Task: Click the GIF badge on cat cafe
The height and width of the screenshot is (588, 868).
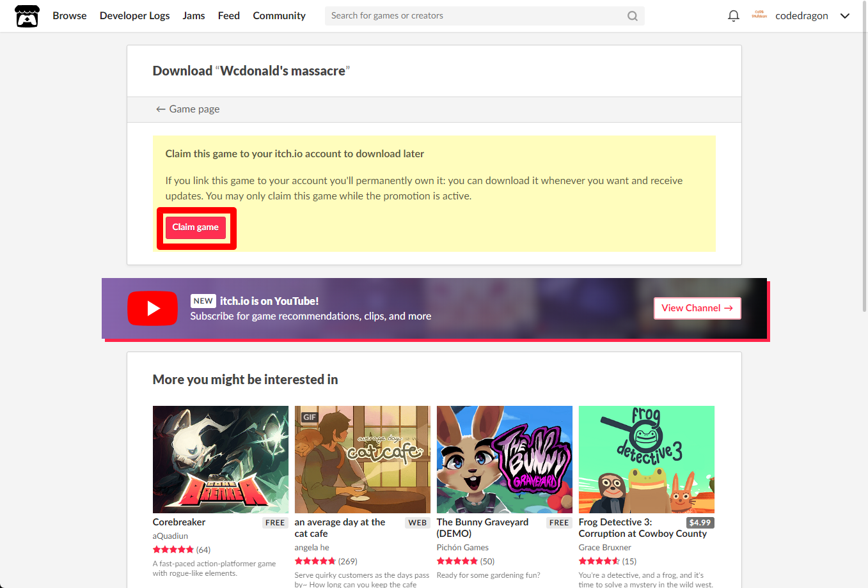Action: (x=310, y=417)
